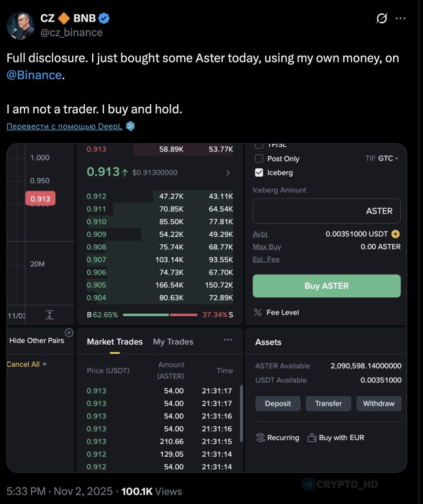Switch to the My Trades tab
The width and height of the screenshot is (423, 504).
[173, 342]
